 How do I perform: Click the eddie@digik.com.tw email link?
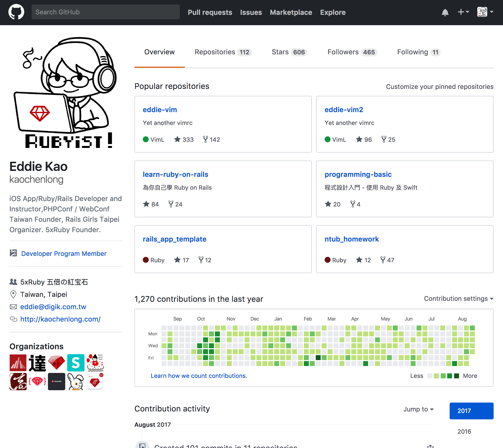coord(53,307)
